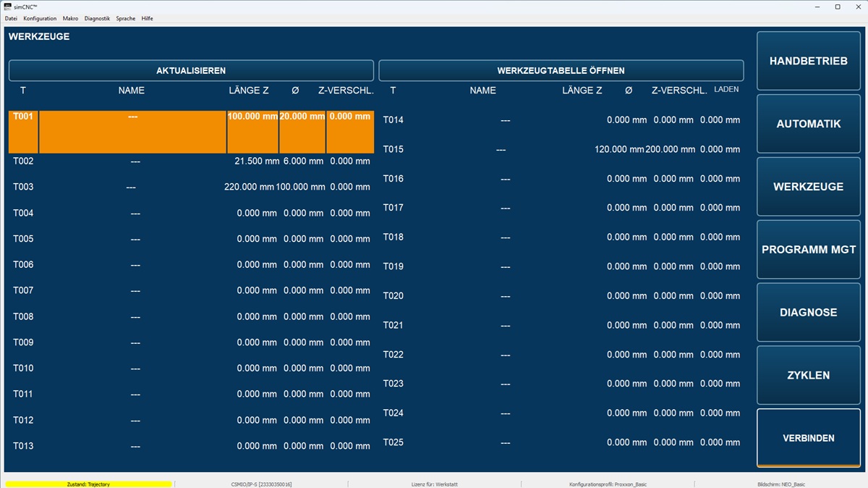Click T015 diameter value 200.000 mm
Screen dimensions: 868x488
671,149
